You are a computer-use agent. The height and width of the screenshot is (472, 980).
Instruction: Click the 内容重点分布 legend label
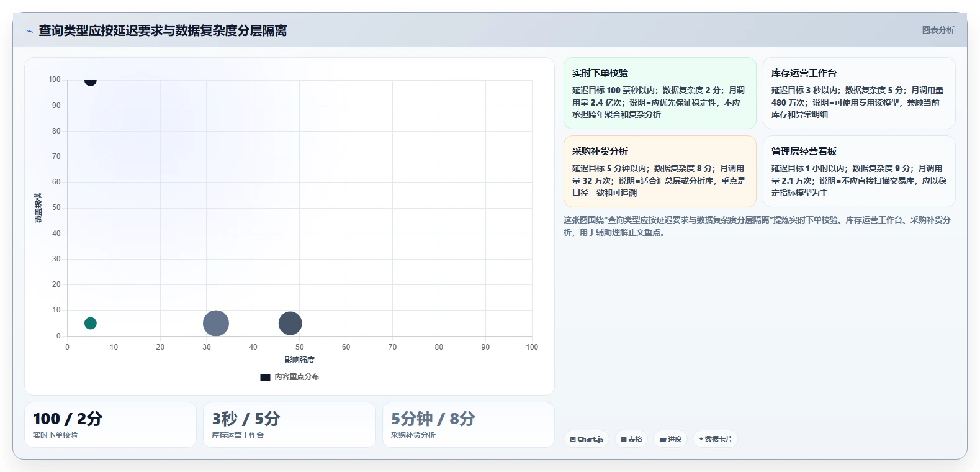(297, 377)
